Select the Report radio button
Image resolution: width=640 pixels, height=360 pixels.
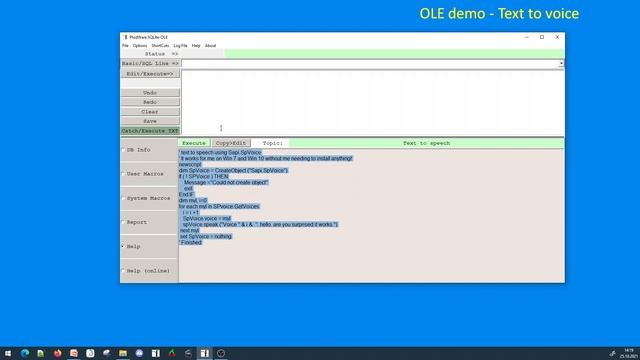tap(123, 222)
